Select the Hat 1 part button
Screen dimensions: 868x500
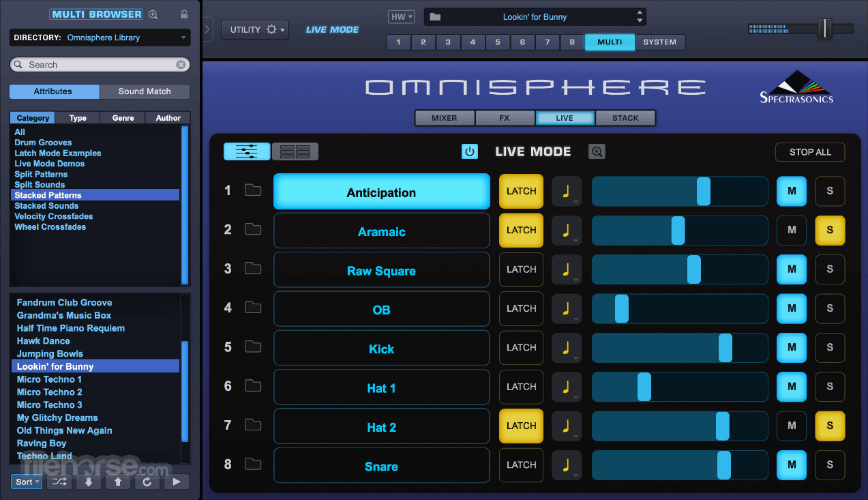point(382,387)
